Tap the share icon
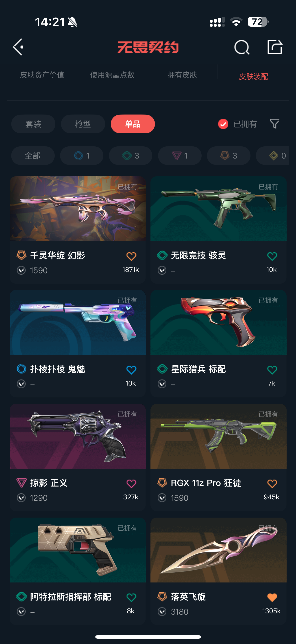The height and width of the screenshot is (644, 296). pyautogui.click(x=275, y=47)
